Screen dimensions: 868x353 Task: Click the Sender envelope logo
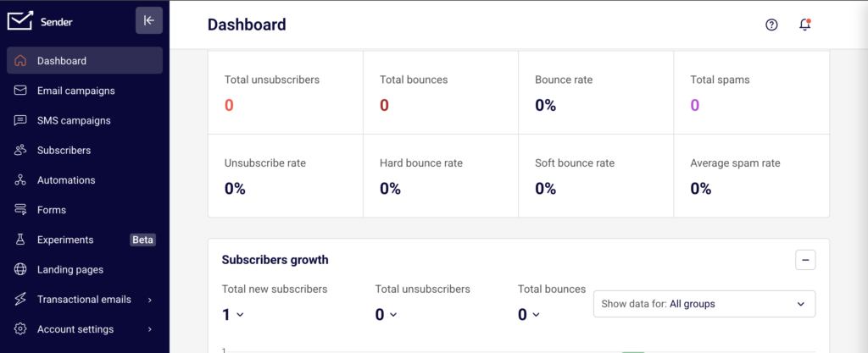coord(20,21)
